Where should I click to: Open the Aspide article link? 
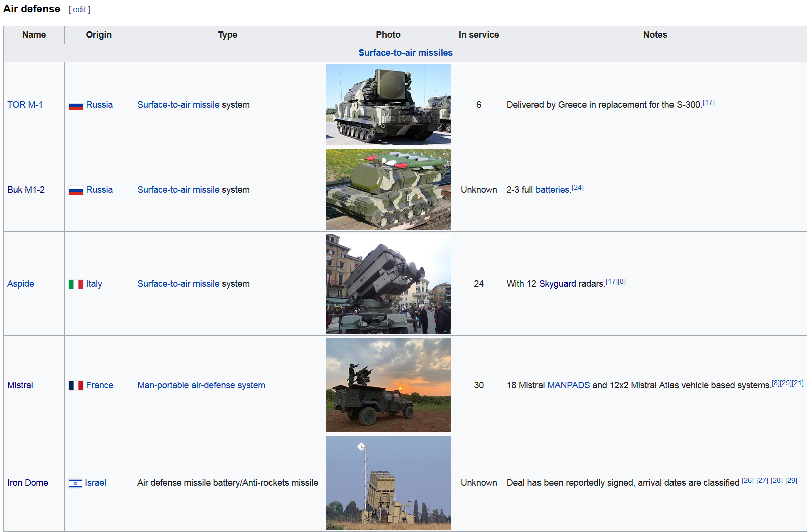tap(21, 284)
